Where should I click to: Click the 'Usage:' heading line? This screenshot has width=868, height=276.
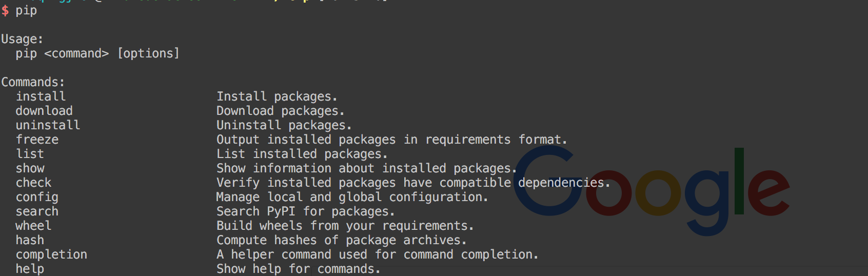pyautogui.click(x=22, y=40)
